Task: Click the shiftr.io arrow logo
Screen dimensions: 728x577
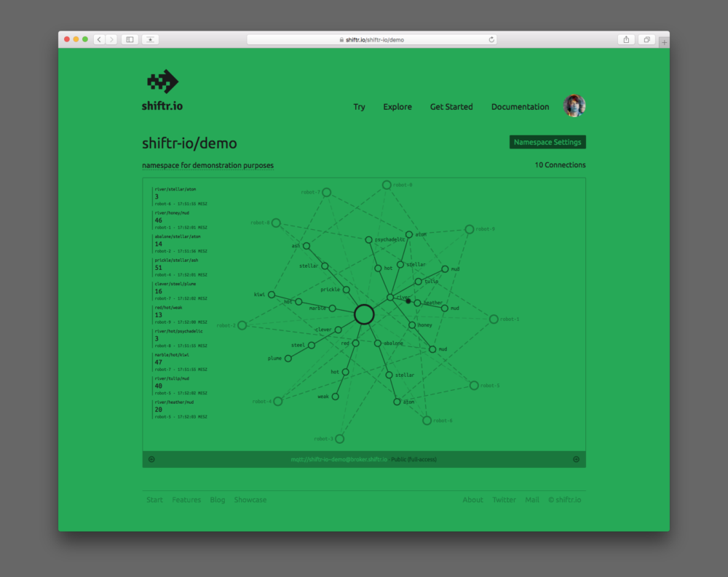Action: pos(162,81)
